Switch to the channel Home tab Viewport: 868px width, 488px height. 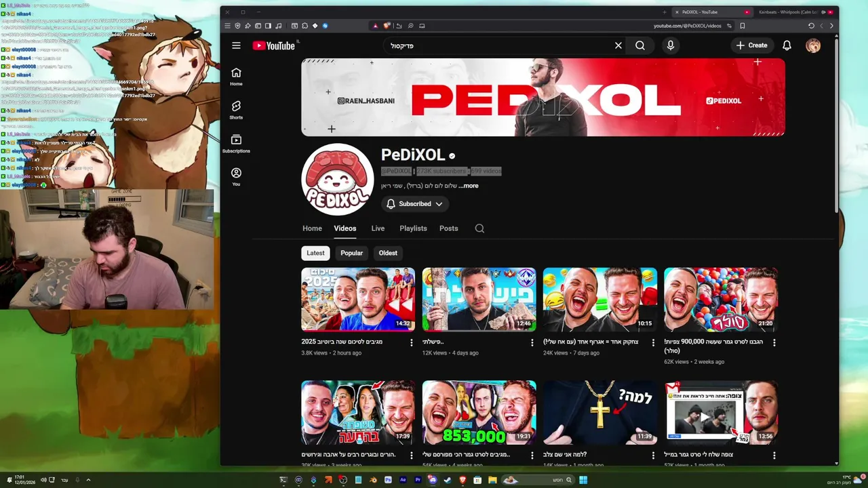[x=312, y=228]
